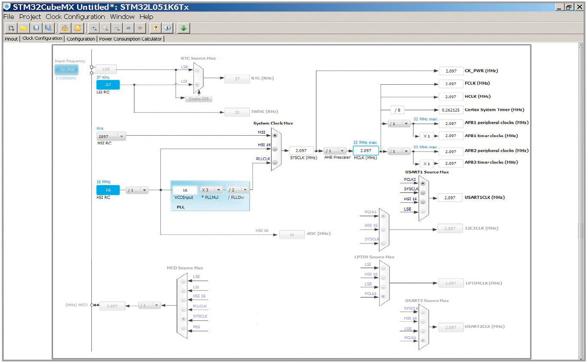Click the Save As double-disk icon

[x=48, y=28]
